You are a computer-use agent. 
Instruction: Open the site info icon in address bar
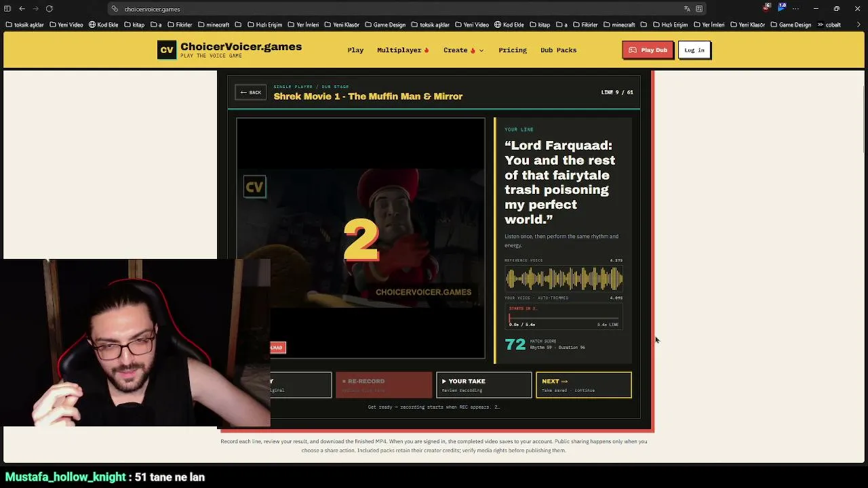pyautogui.click(x=115, y=9)
